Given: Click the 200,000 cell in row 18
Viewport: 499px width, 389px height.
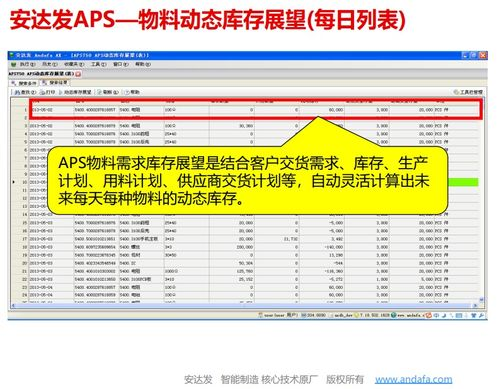Looking at the screenshot, I should [232, 247].
